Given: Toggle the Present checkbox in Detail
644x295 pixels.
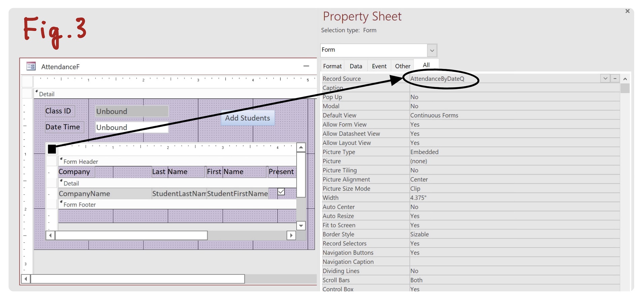Looking at the screenshot, I should [281, 192].
